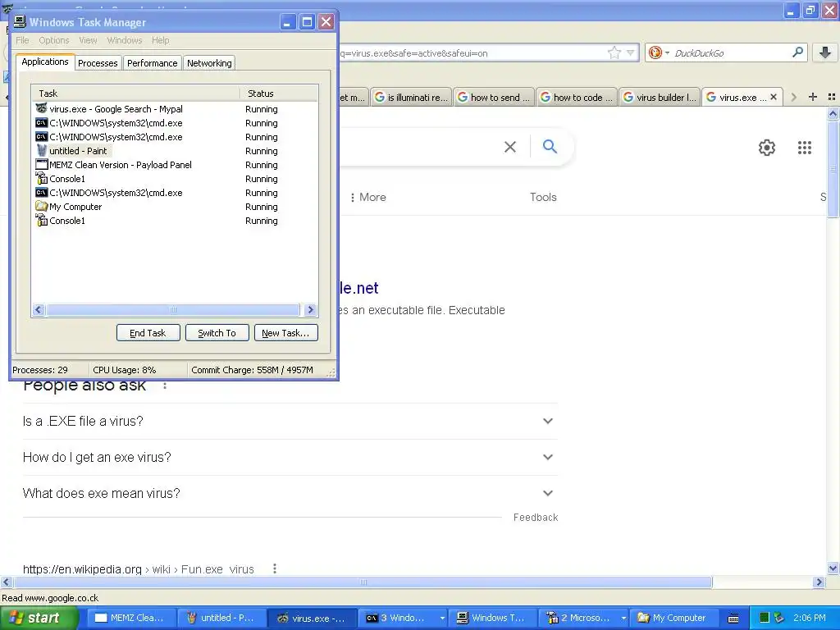Click the Task Manager list left scroll arrow

coord(39,309)
